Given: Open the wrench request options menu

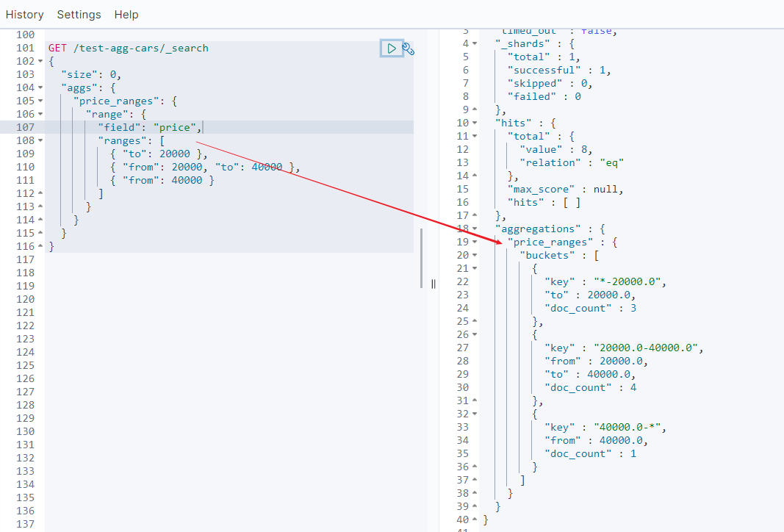Looking at the screenshot, I should 409,49.
